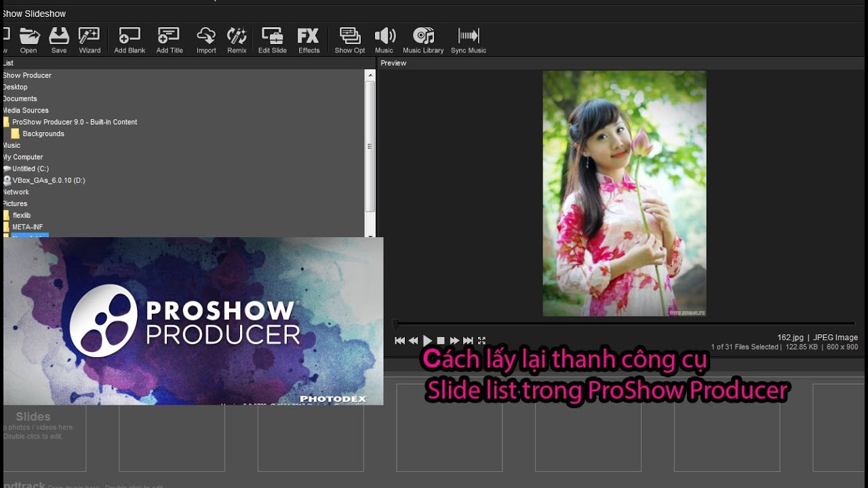This screenshot has width=868, height=488.
Task: Jump to the start of preview
Action: tap(400, 340)
